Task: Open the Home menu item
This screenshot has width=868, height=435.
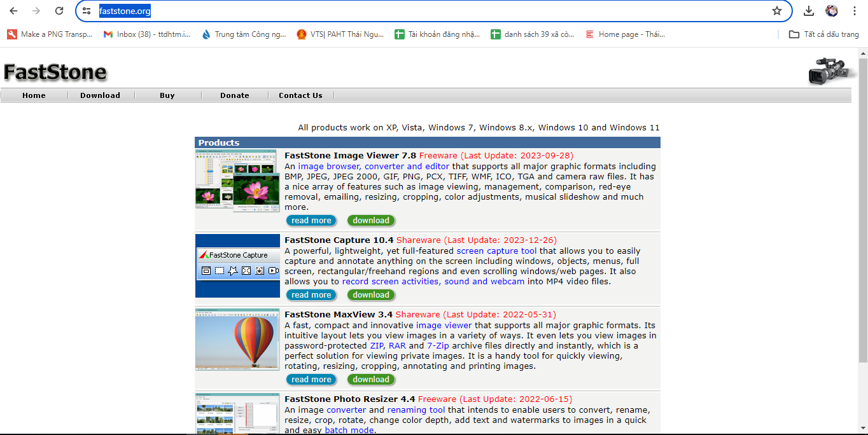Action: pos(34,95)
